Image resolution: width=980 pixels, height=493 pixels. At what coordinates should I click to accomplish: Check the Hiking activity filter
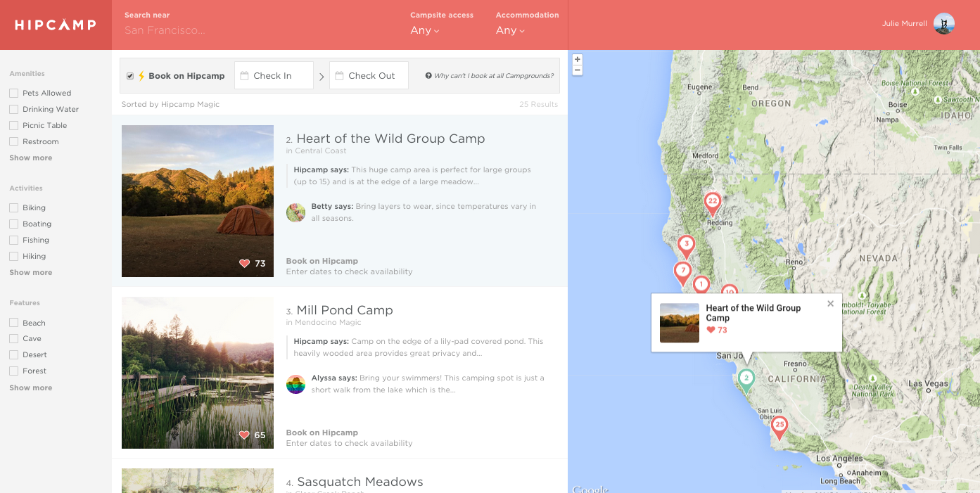pyautogui.click(x=13, y=256)
